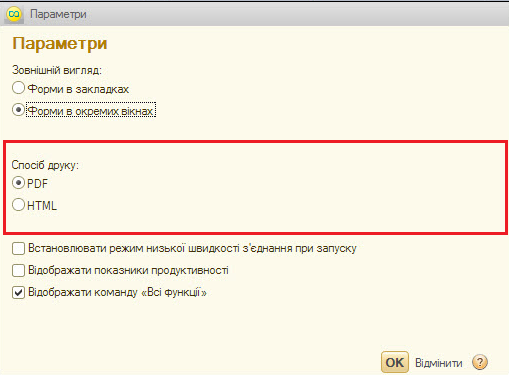The image size is (509, 375).
Task: Click the "Параметри" heading text
Action: tap(60, 44)
